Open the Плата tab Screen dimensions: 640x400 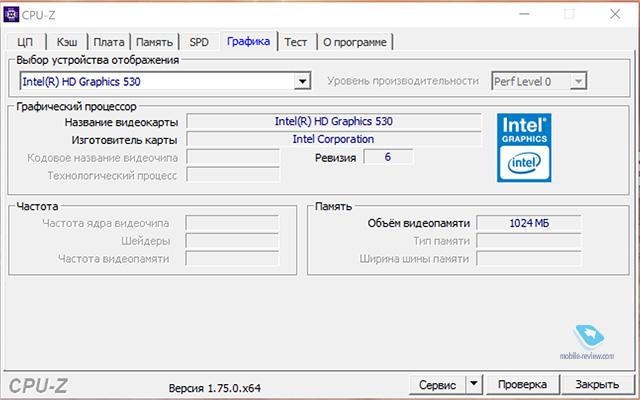(109, 42)
